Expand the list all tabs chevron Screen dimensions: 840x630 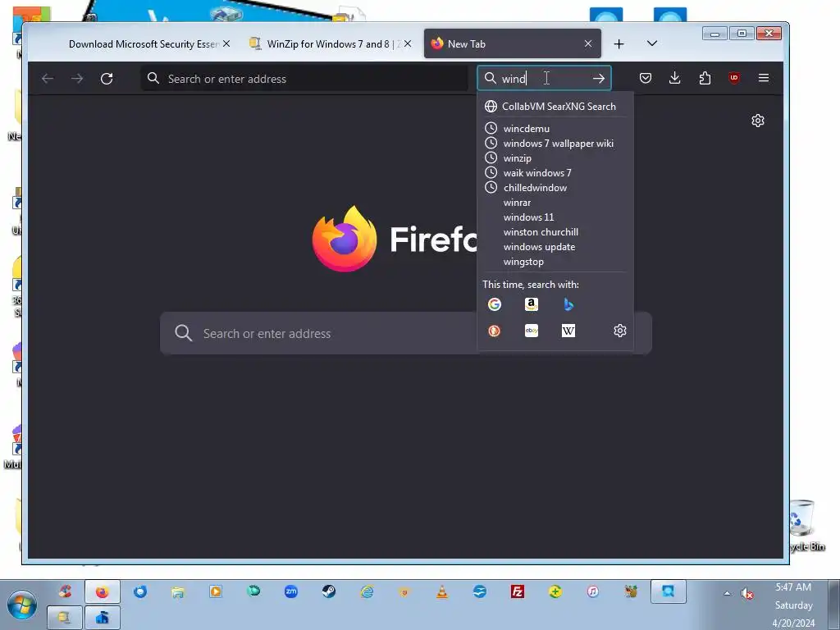pos(652,43)
